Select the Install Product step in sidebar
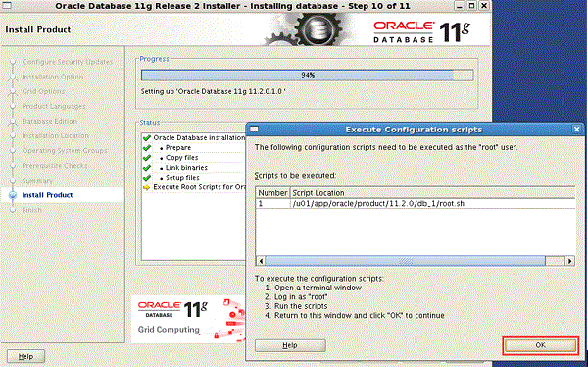This screenshot has width=588, height=367. tap(47, 195)
